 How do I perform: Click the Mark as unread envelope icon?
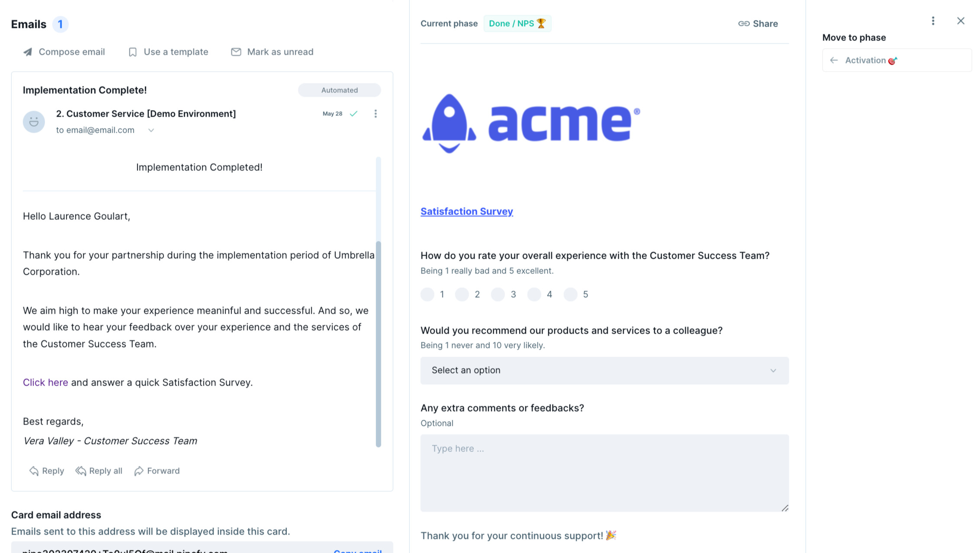tap(236, 52)
